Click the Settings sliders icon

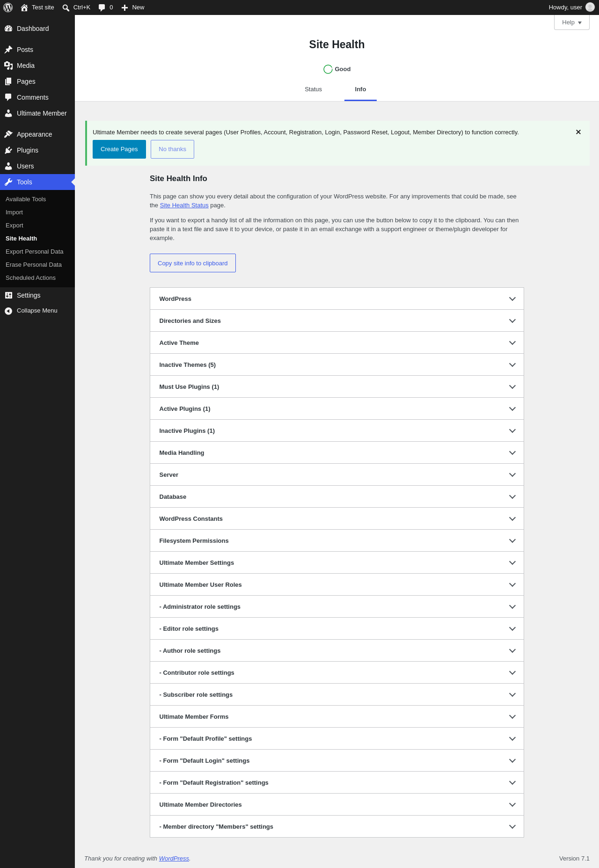tap(8, 295)
